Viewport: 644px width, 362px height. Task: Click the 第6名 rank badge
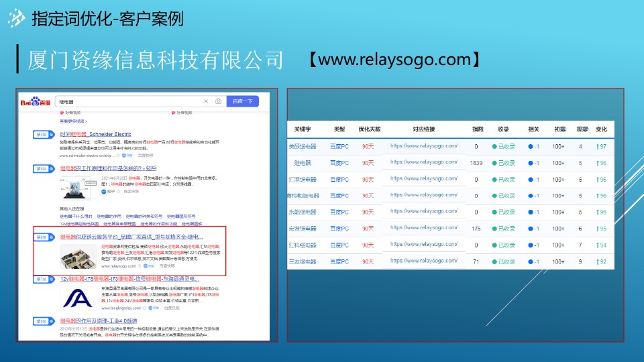40,237
